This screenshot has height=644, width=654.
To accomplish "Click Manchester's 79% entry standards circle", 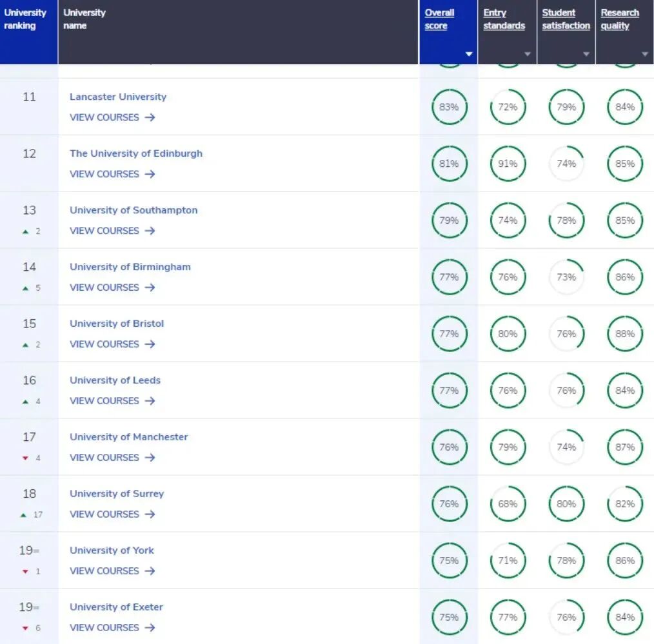I will tap(508, 447).
